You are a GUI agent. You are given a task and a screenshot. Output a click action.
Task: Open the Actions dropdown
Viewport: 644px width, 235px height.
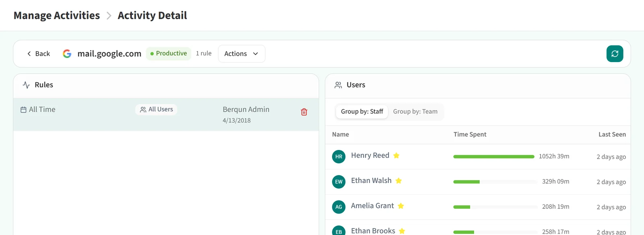coord(242,54)
